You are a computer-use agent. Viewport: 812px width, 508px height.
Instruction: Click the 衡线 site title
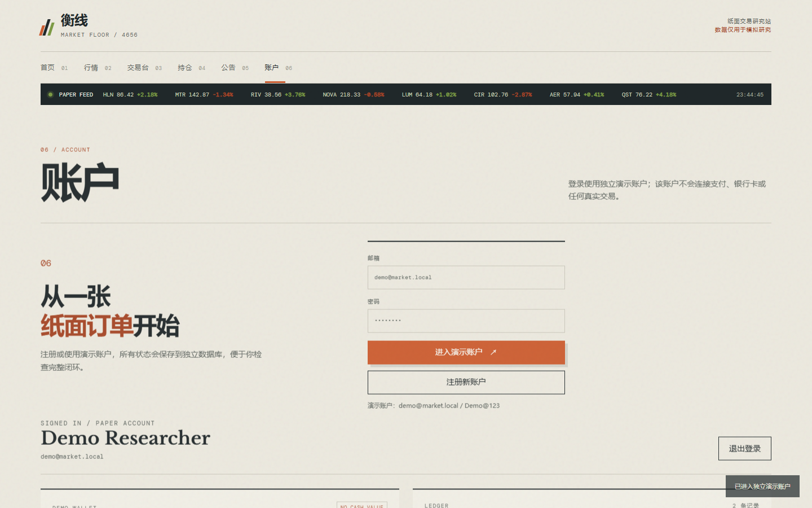pyautogui.click(x=74, y=21)
